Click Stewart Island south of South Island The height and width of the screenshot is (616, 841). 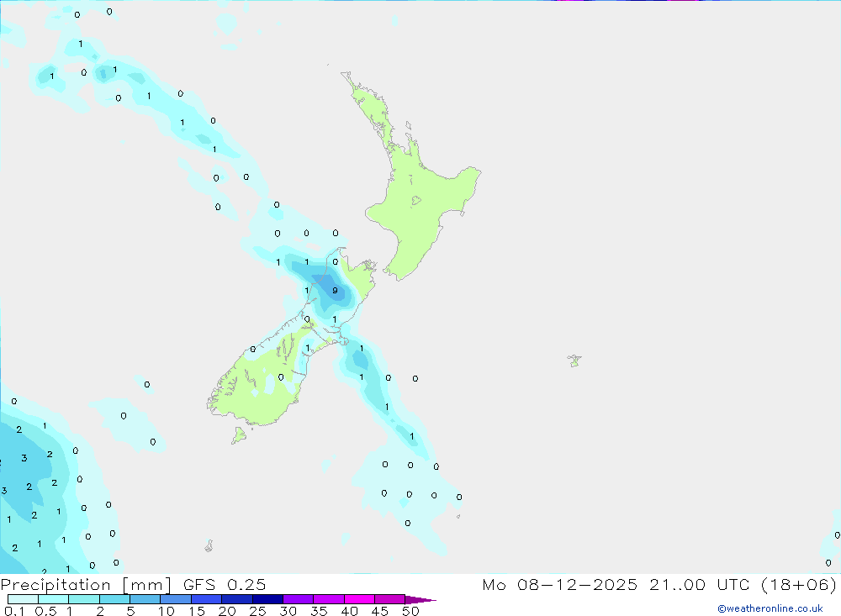(239, 434)
